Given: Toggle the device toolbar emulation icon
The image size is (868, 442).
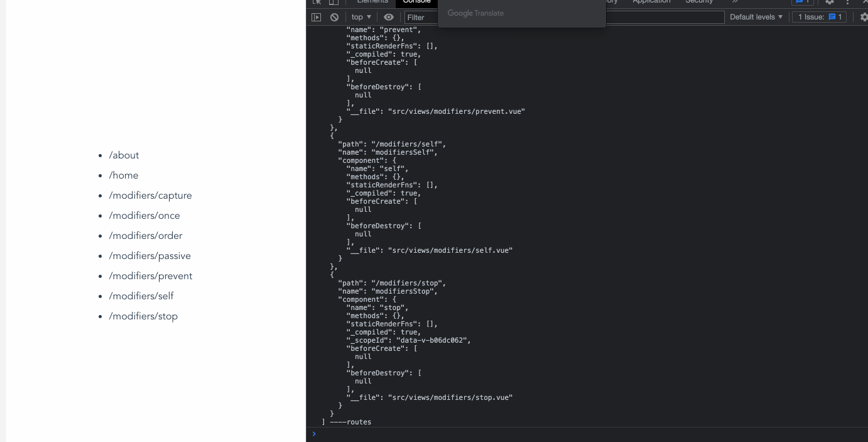Looking at the screenshot, I should click(333, 3).
